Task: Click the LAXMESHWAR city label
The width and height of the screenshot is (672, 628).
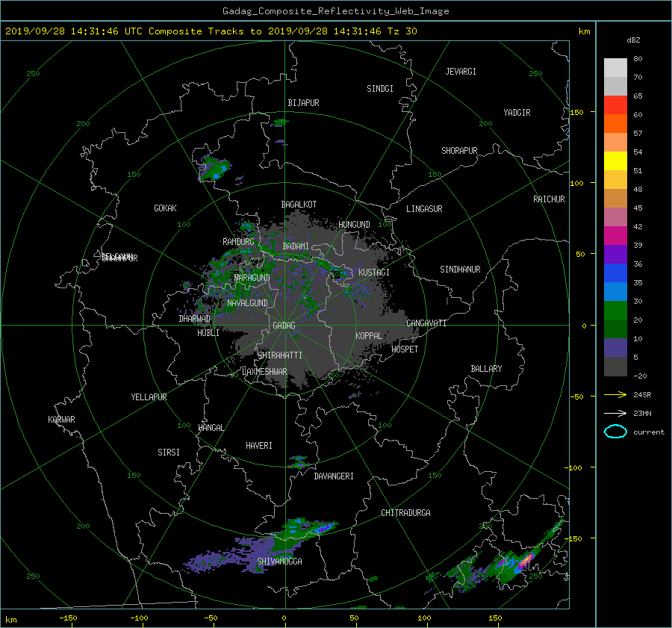Action: tap(264, 372)
